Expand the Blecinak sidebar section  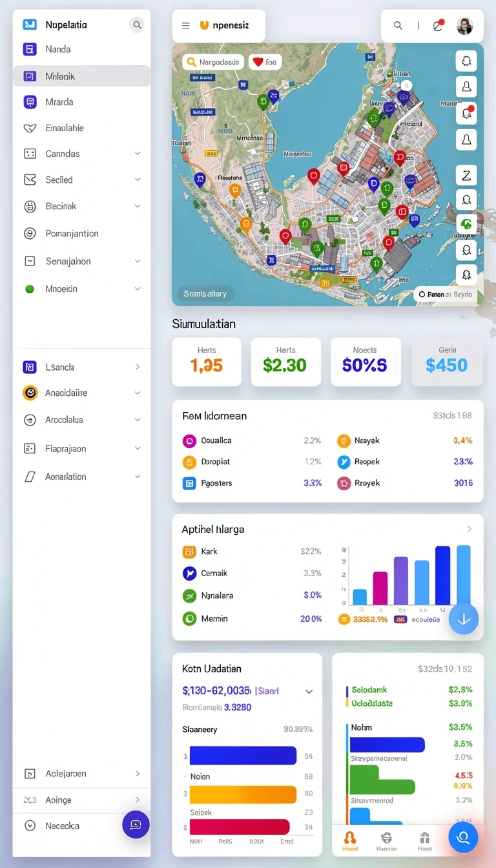tap(81, 206)
